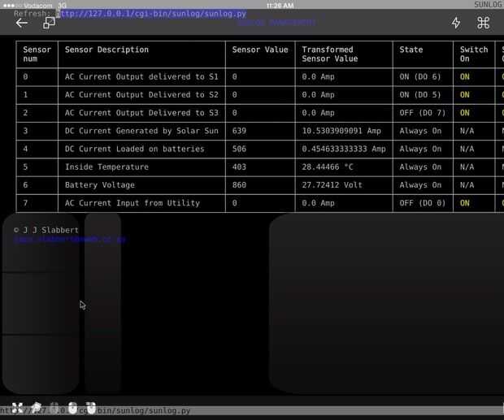This screenshot has width=504, height=420.
Task: Click 'Always On' state for Inside Temperature
Action: [x=420, y=167]
